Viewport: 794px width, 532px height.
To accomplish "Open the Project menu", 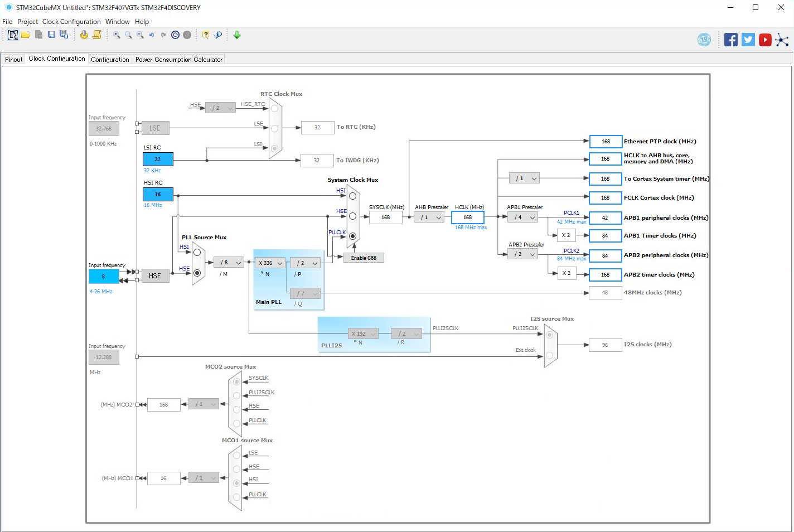I will 27,21.
